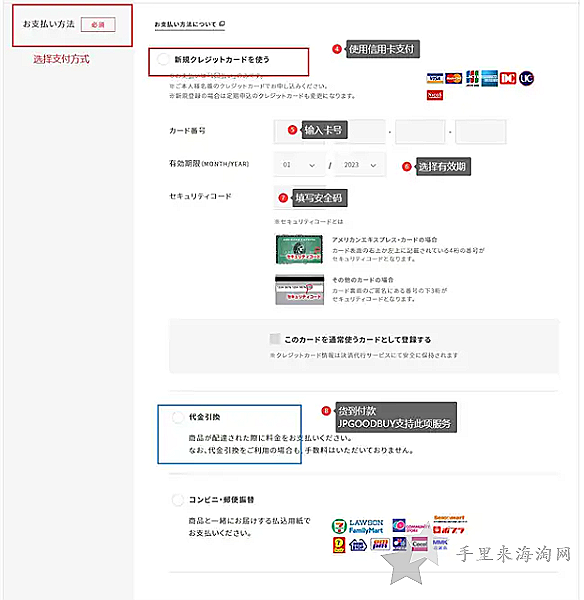Click このカードを通常使うカードとして登録する label
Viewport: 584px width, 600px height.
point(357,340)
